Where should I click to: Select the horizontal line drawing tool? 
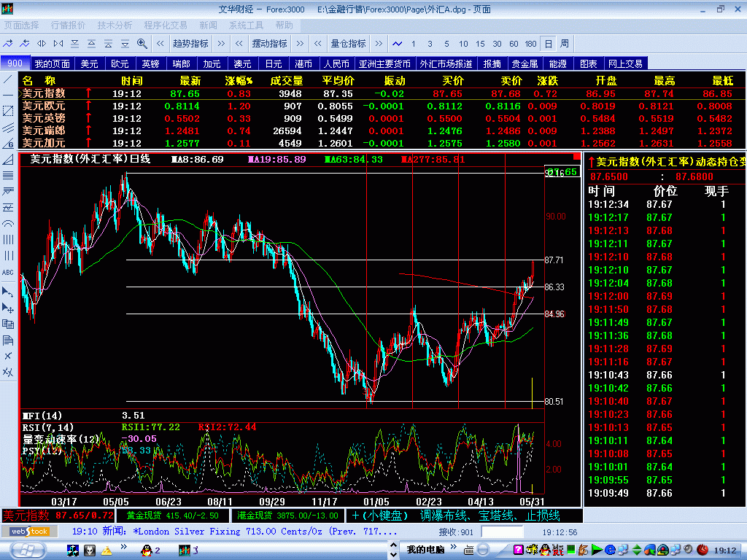tap(8, 95)
